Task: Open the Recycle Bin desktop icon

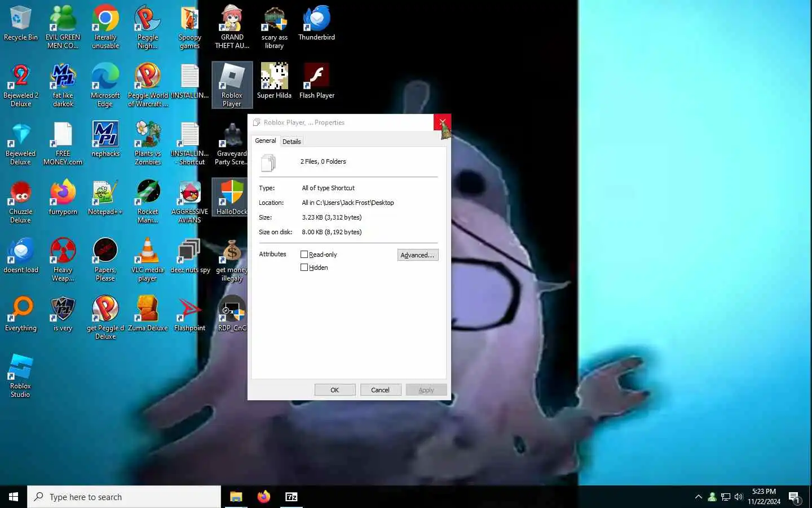Action: [x=20, y=24]
